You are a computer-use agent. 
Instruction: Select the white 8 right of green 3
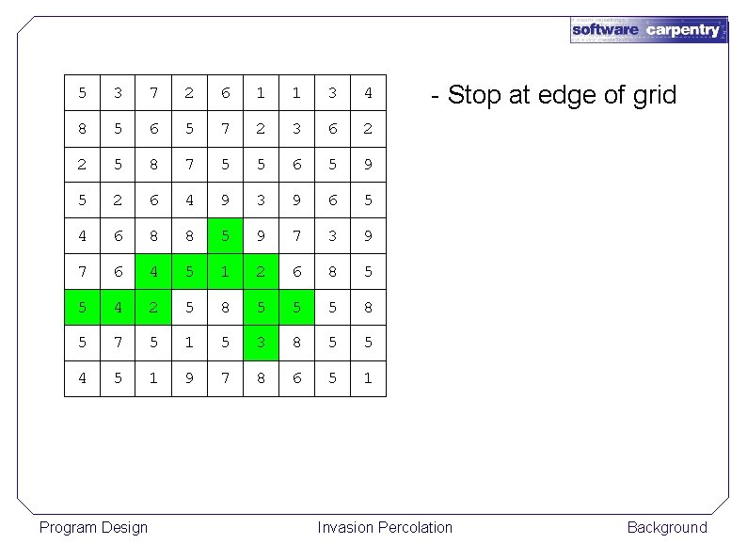pyautogui.click(x=296, y=344)
